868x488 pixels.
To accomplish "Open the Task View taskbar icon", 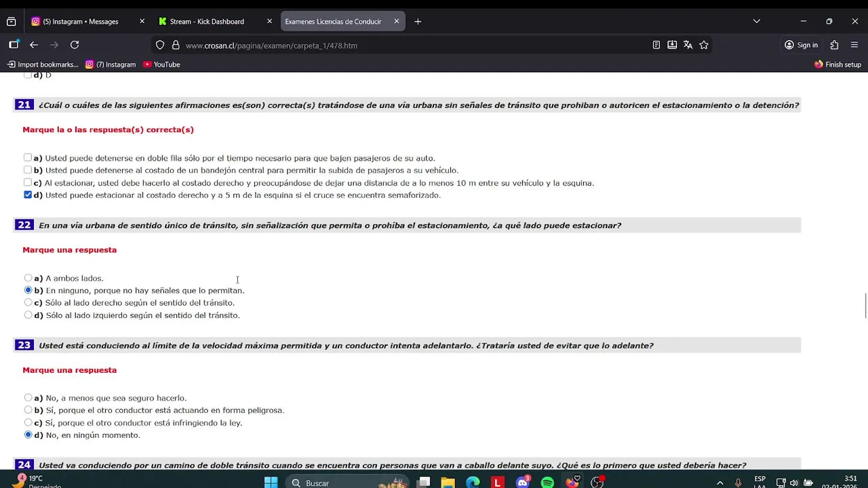I will coord(424,483).
